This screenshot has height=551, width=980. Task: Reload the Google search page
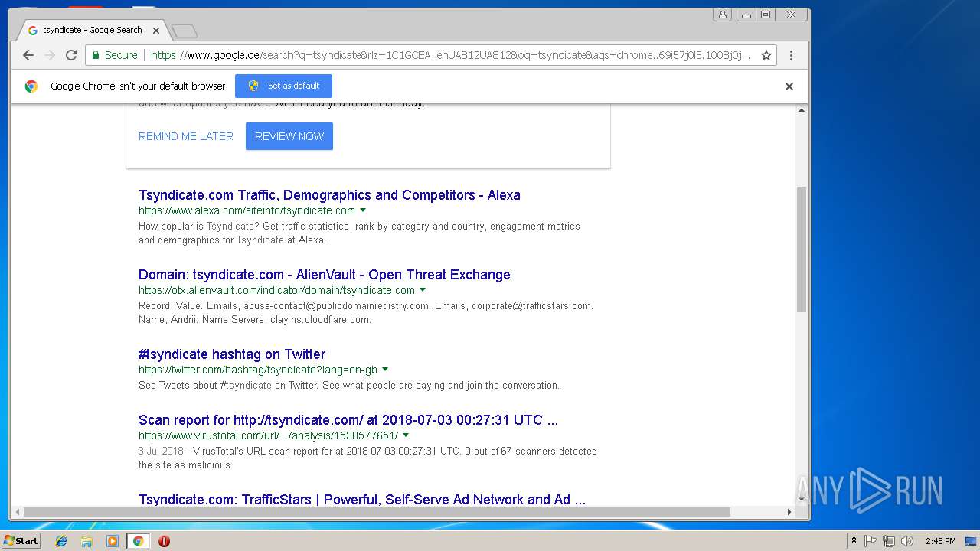[x=71, y=55]
